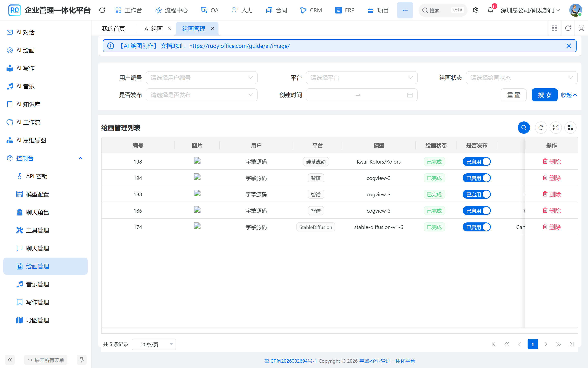Image resolution: width=588 pixels, height=368 pixels.
Task: Click the blue search icon in list toolbar
Action: [x=524, y=128]
